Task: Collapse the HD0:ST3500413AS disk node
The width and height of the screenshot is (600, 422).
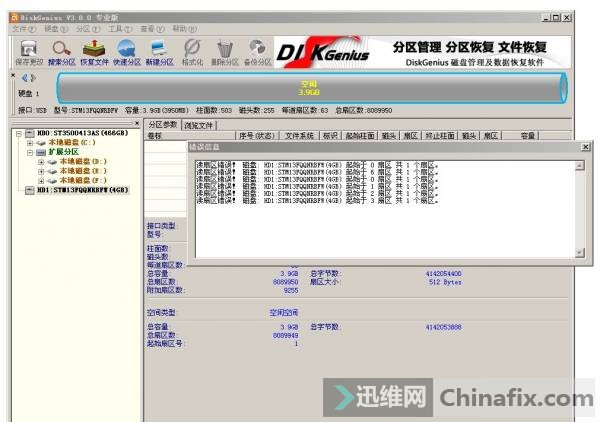Action: 19,134
